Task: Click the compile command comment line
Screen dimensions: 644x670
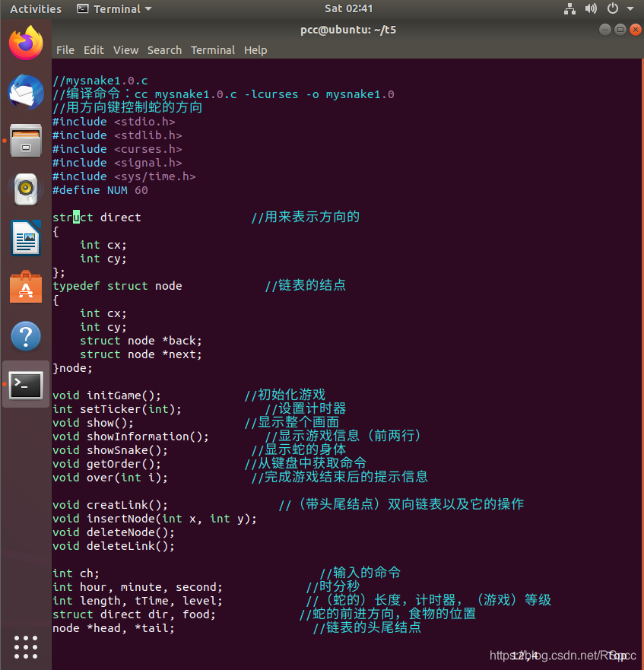Action: (x=223, y=94)
